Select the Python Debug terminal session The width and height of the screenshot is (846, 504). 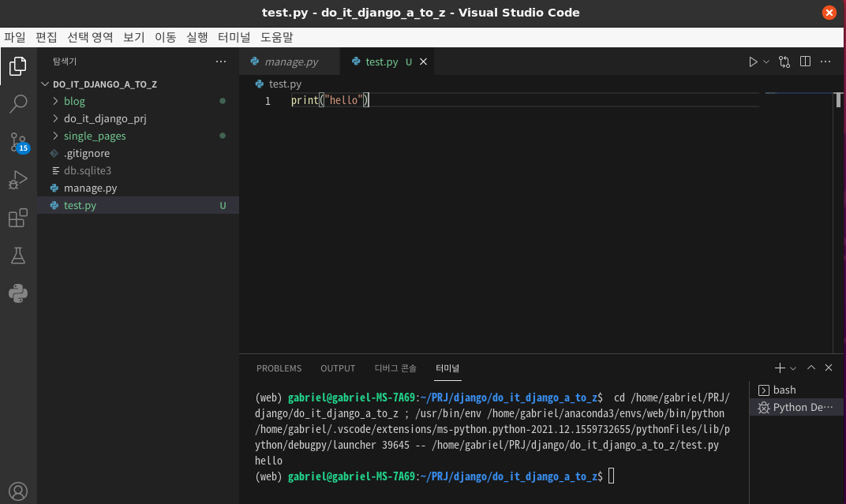coord(797,407)
